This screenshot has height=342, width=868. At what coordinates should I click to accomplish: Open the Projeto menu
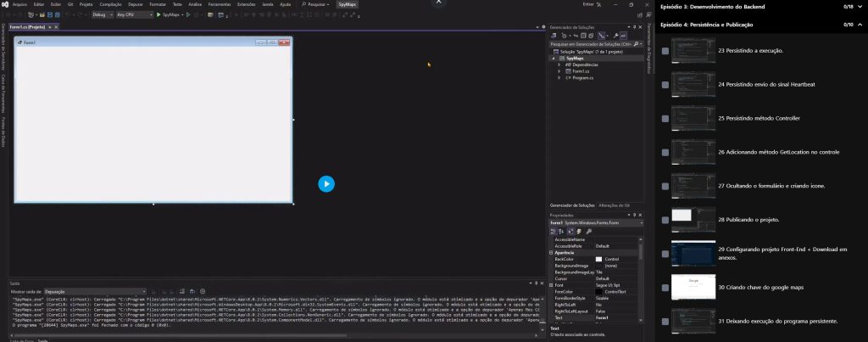point(86,4)
